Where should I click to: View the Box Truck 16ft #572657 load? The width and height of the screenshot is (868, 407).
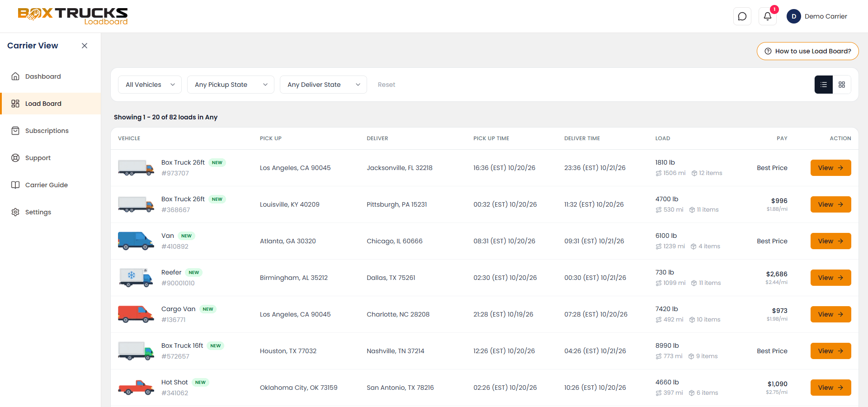click(831, 351)
